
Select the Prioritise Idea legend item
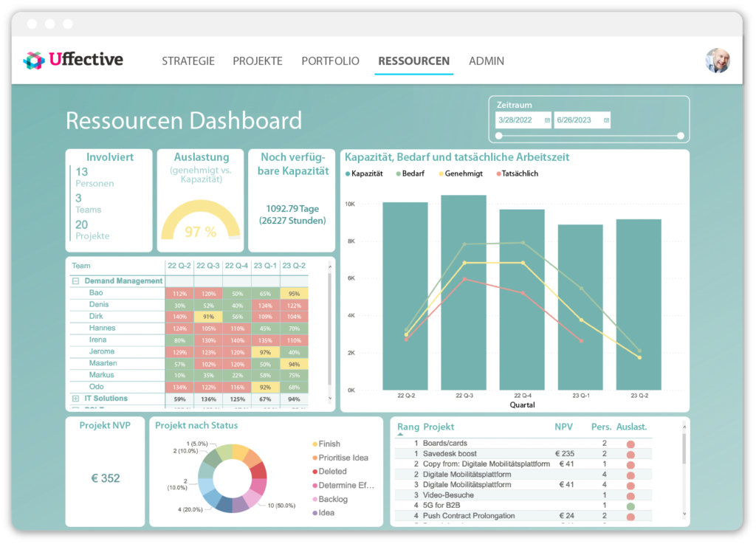340,458
